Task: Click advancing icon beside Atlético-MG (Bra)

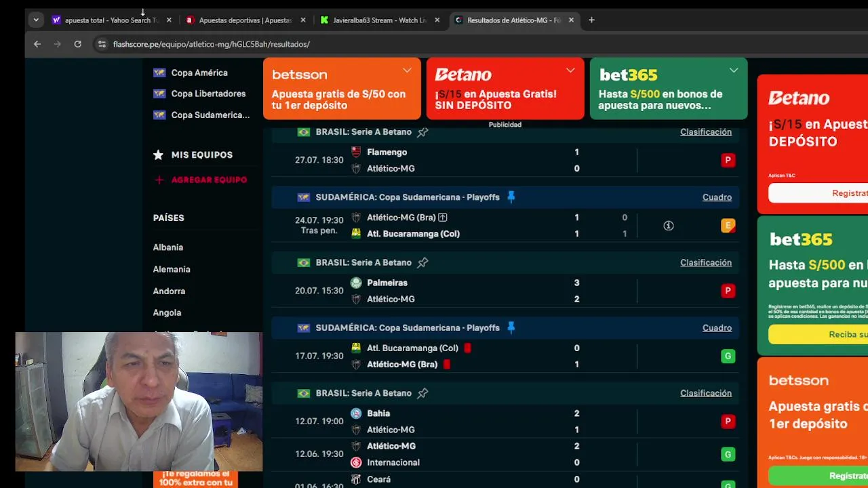Action: click(443, 218)
